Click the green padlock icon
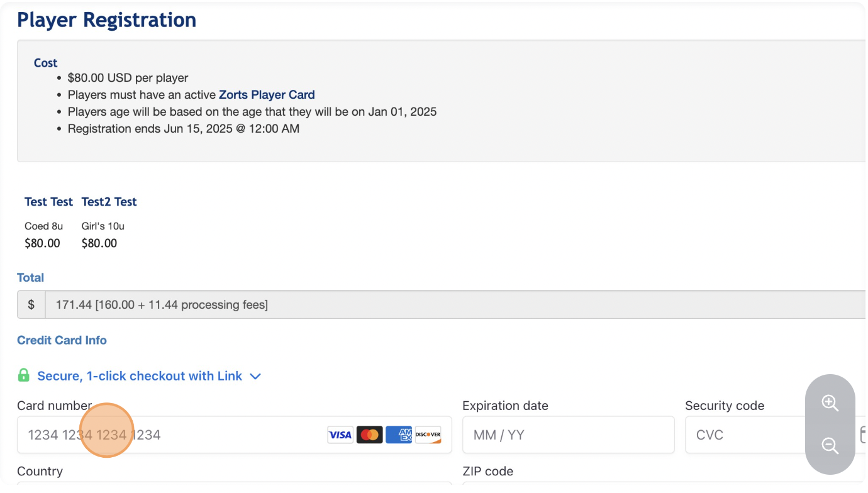 coord(24,375)
